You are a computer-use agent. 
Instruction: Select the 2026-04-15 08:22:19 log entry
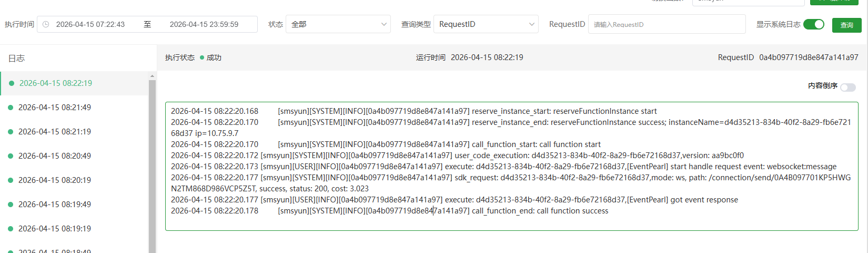55,83
